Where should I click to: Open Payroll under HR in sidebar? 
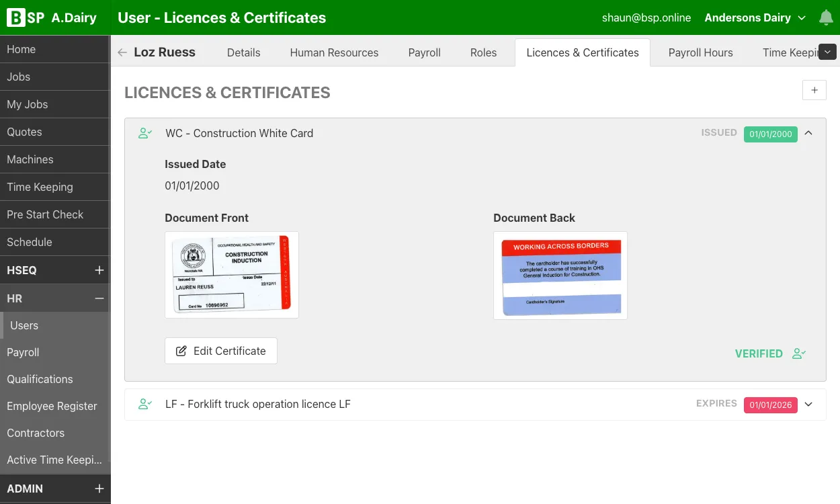click(x=54, y=352)
